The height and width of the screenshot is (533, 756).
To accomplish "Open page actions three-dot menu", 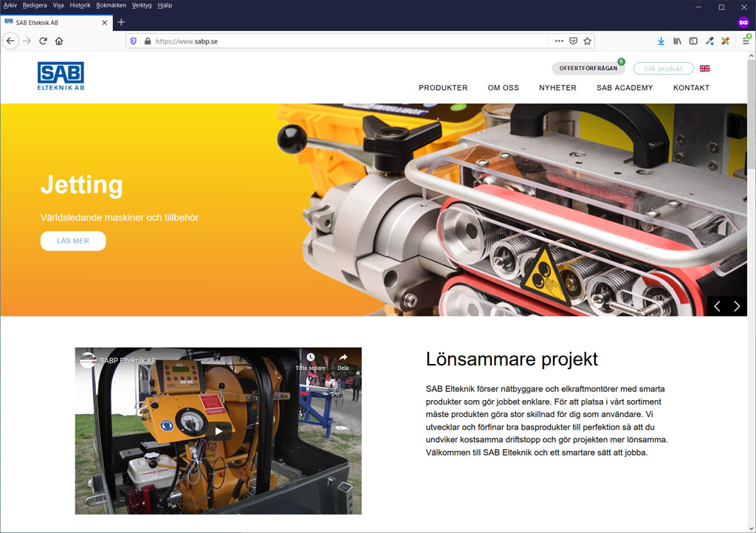I will pyautogui.click(x=559, y=41).
